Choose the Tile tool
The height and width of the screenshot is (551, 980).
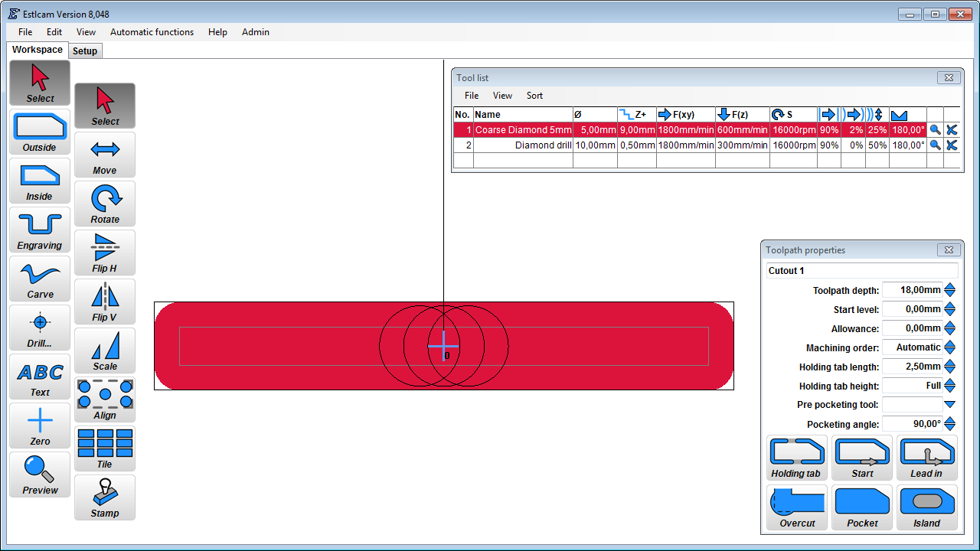pos(105,448)
